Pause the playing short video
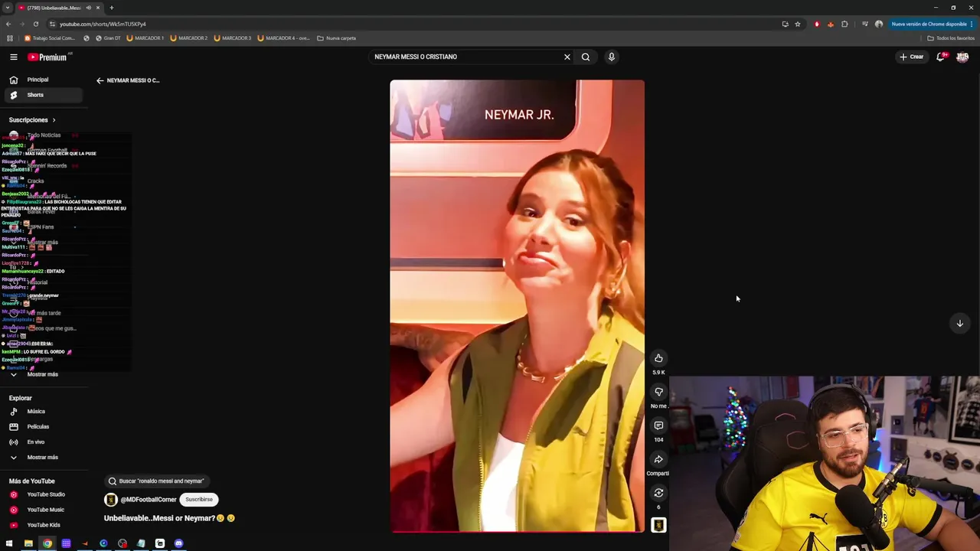This screenshot has height=551, width=980. pos(517,305)
